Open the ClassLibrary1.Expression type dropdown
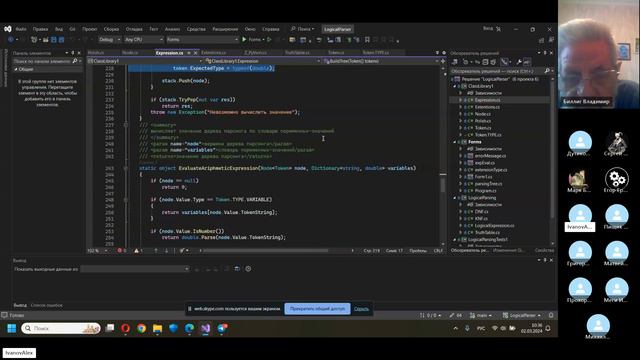Image resolution: width=640 pixels, height=360 pixels. 262,61
